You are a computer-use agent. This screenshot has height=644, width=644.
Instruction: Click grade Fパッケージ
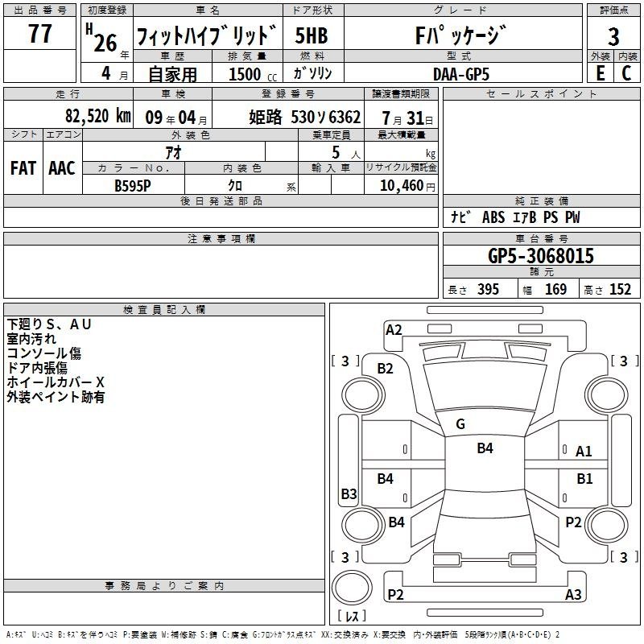point(460,35)
